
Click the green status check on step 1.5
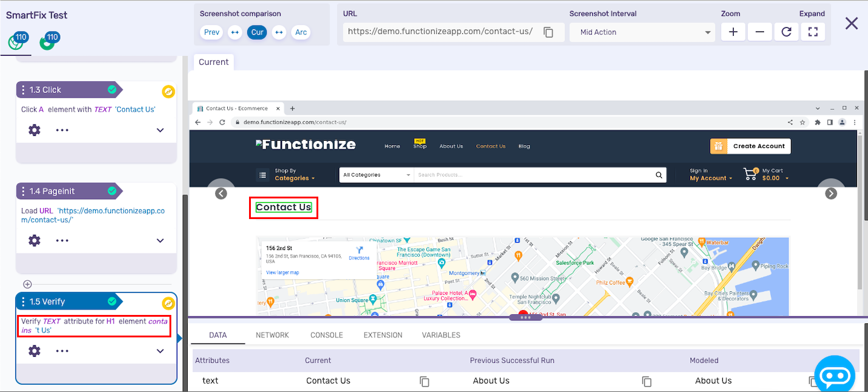[112, 302]
